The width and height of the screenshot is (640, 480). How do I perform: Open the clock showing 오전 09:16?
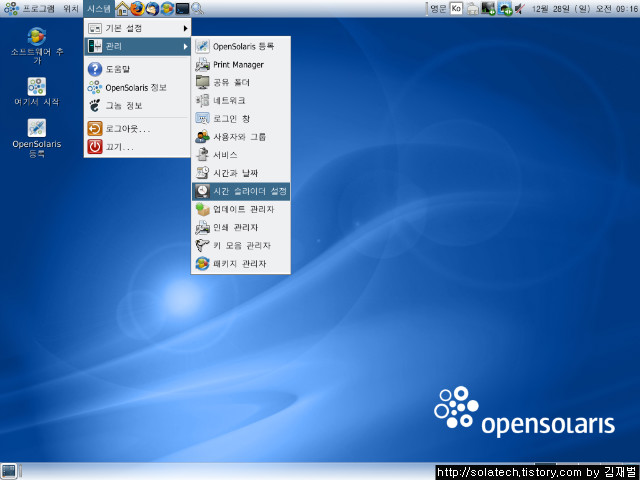pyautogui.click(x=584, y=9)
